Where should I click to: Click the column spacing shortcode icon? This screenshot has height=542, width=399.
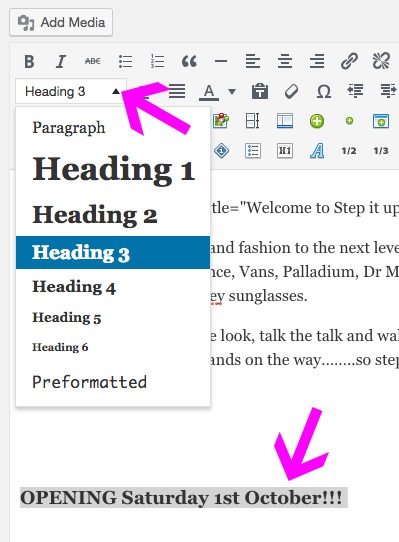[252, 121]
